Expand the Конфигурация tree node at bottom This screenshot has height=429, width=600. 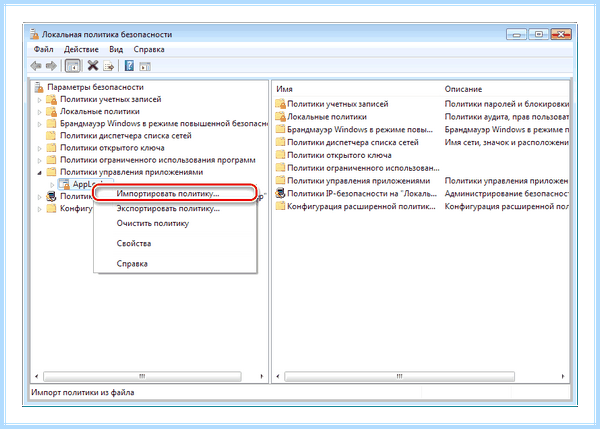click(x=39, y=209)
